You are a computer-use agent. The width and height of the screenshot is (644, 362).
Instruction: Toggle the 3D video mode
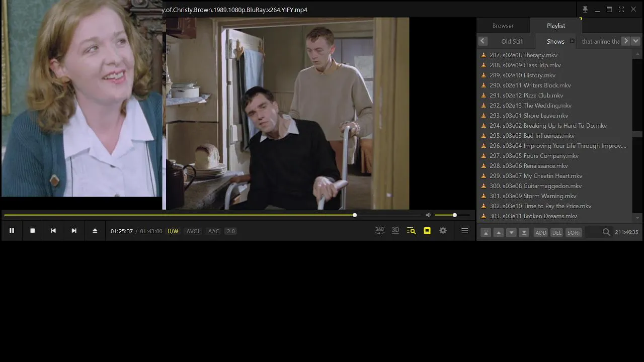tap(395, 230)
